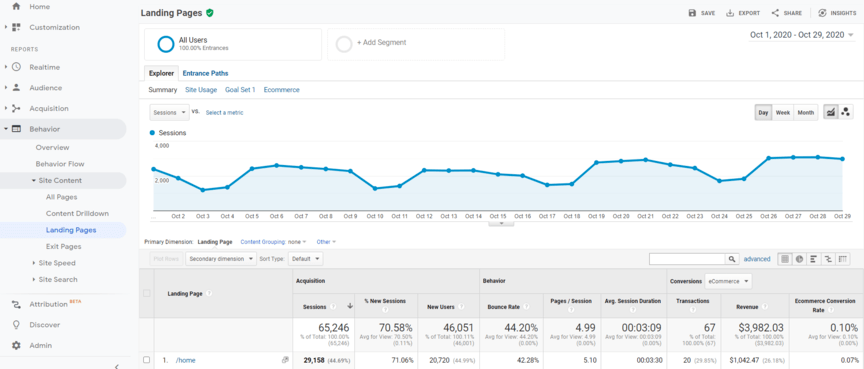The image size is (864, 369).
Task: Click the Save floppy disk icon
Action: 692,13
